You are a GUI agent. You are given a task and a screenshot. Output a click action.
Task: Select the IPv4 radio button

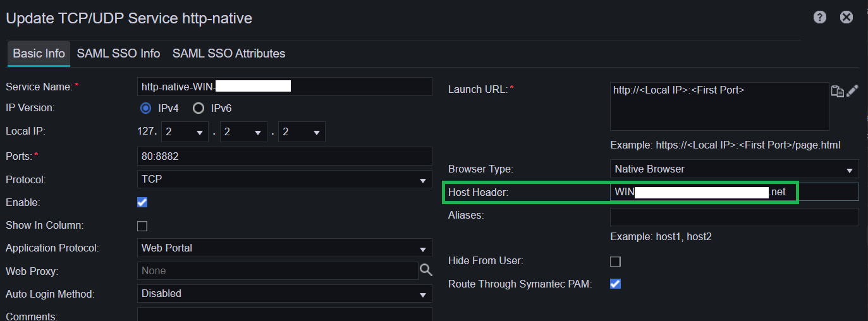tap(146, 108)
